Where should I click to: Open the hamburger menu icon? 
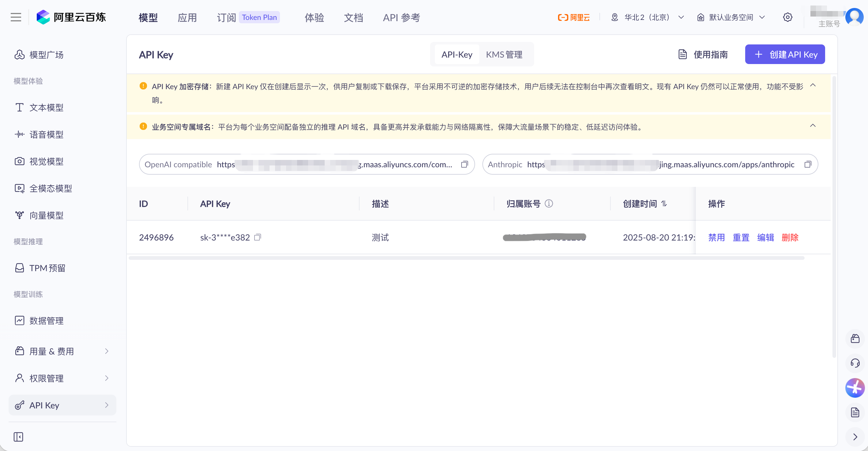[x=16, y=17]
